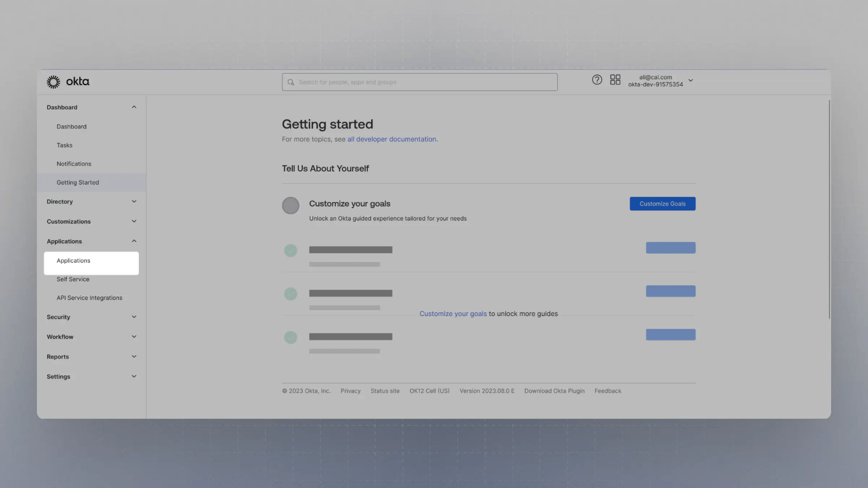Viewport: 868px width, 488px height.
Task: Click the Okta sunburst logo
Action: [x=53, y=82]
